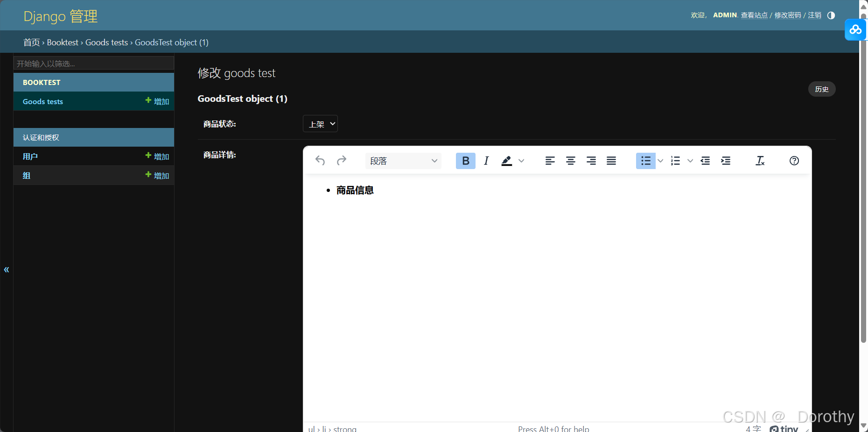Open numbered list style options

click(x=690, y=161)
